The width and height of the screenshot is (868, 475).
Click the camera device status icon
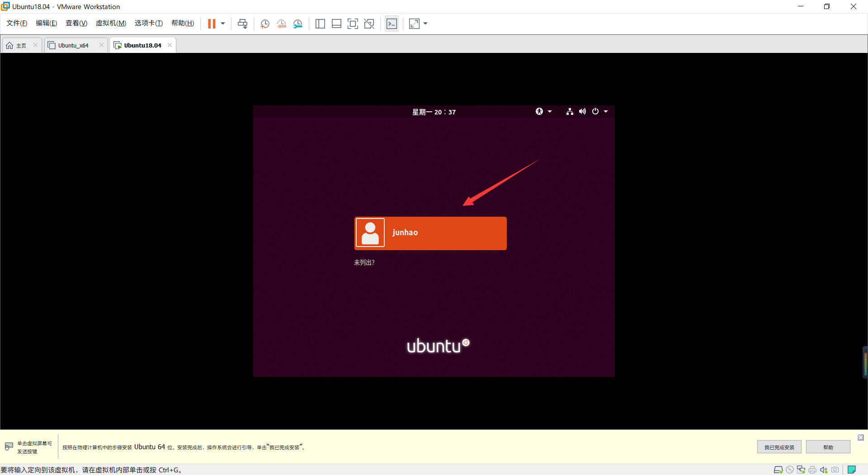(x=835, y=470)
